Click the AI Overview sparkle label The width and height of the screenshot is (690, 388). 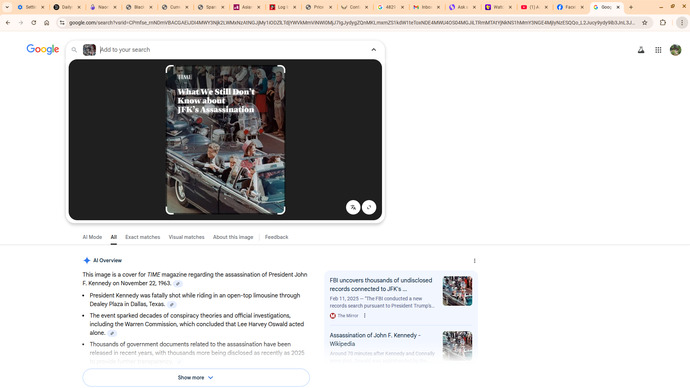point(103,260)
